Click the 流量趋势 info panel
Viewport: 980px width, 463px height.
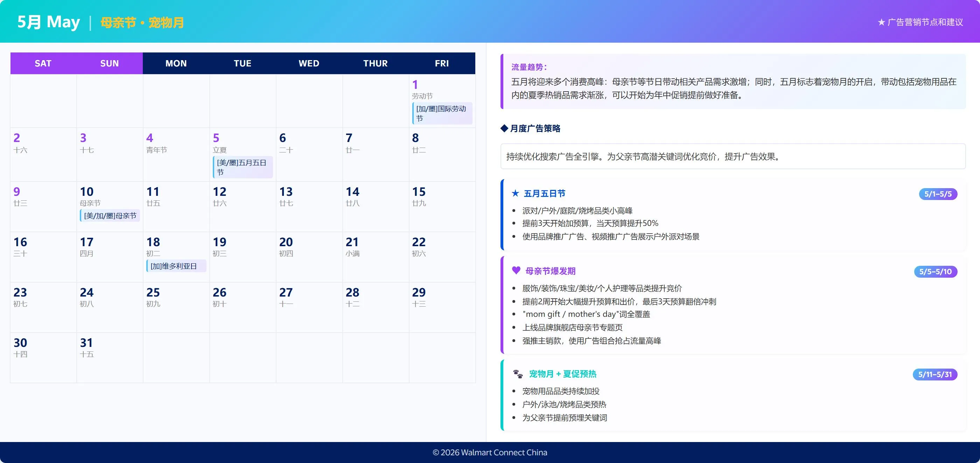pos(733,82)
